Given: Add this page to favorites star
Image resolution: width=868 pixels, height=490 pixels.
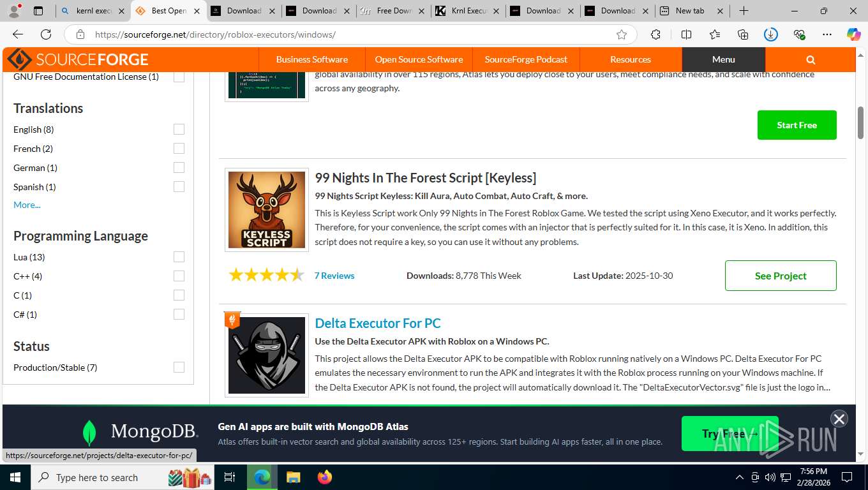Looking at the screenshot, I should (x=621, y=34).
